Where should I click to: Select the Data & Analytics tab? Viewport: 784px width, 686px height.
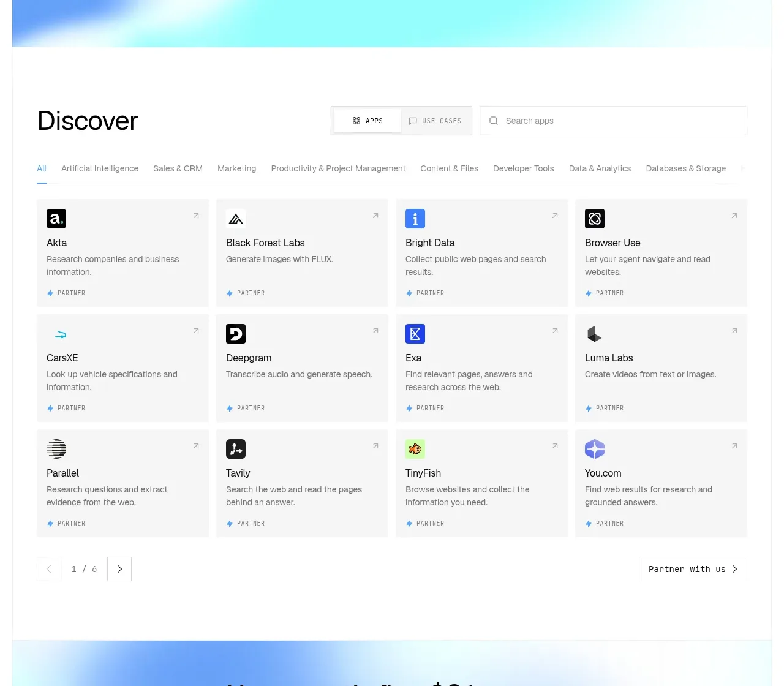click(600, 168)
